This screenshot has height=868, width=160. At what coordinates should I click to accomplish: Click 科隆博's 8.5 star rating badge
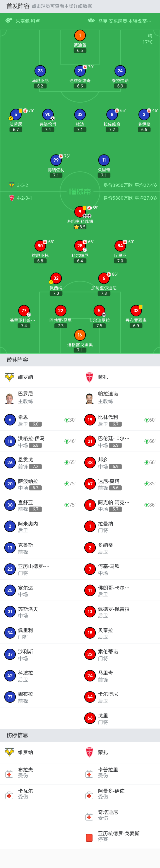point(80,227)
